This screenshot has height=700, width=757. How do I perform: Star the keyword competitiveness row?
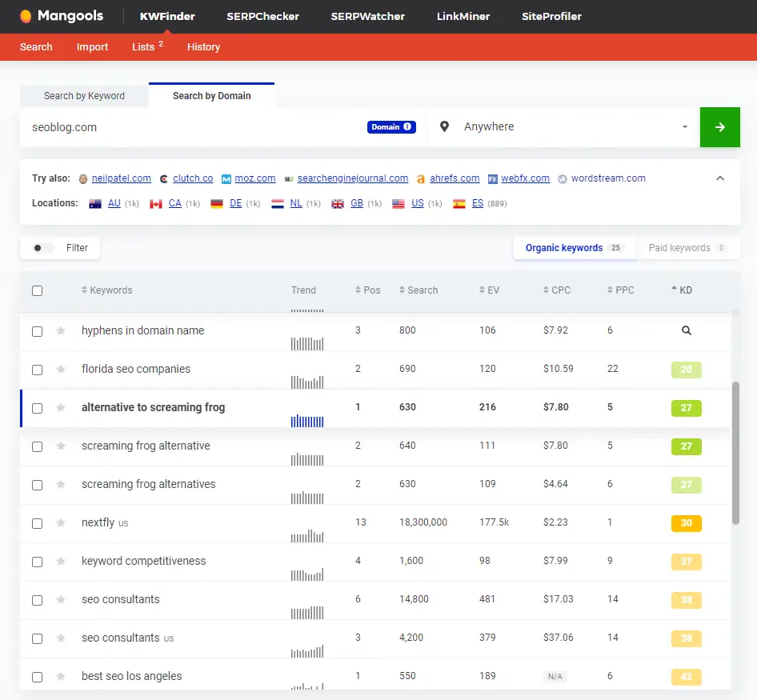60,561
